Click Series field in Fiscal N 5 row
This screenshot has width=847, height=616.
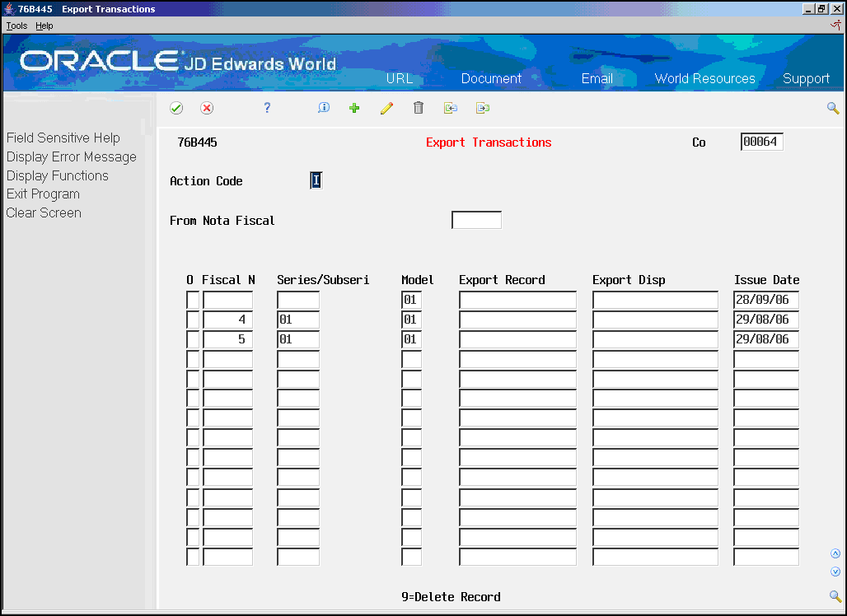click(298, 339)
